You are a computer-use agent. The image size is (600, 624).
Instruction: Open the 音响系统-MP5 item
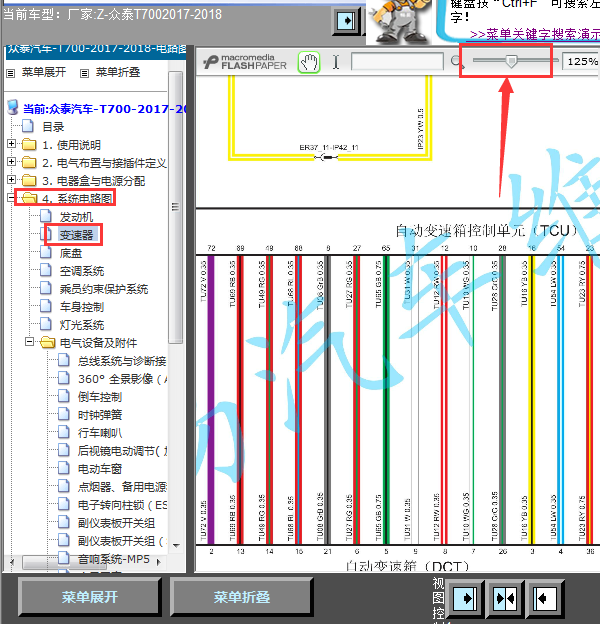(x=114, y=559)
